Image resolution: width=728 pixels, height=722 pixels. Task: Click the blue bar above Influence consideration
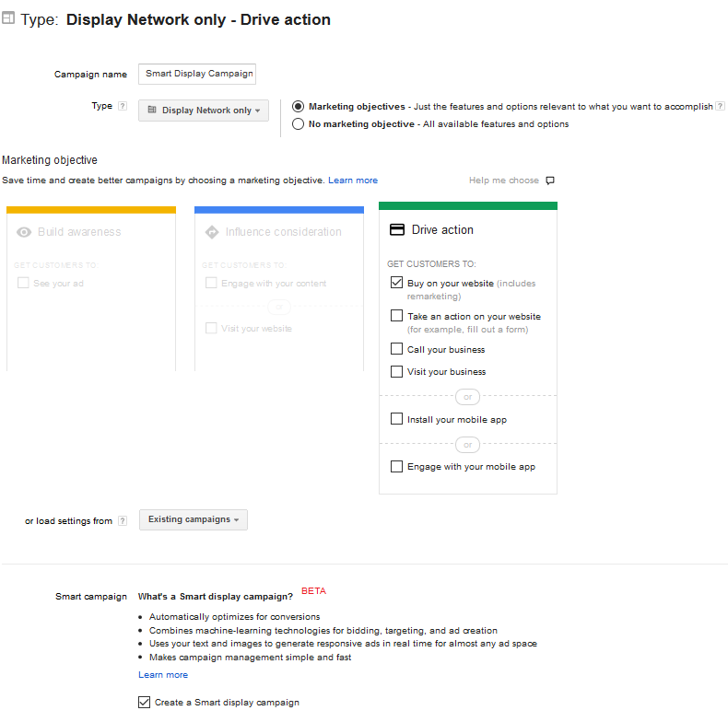tap(279, 210)
